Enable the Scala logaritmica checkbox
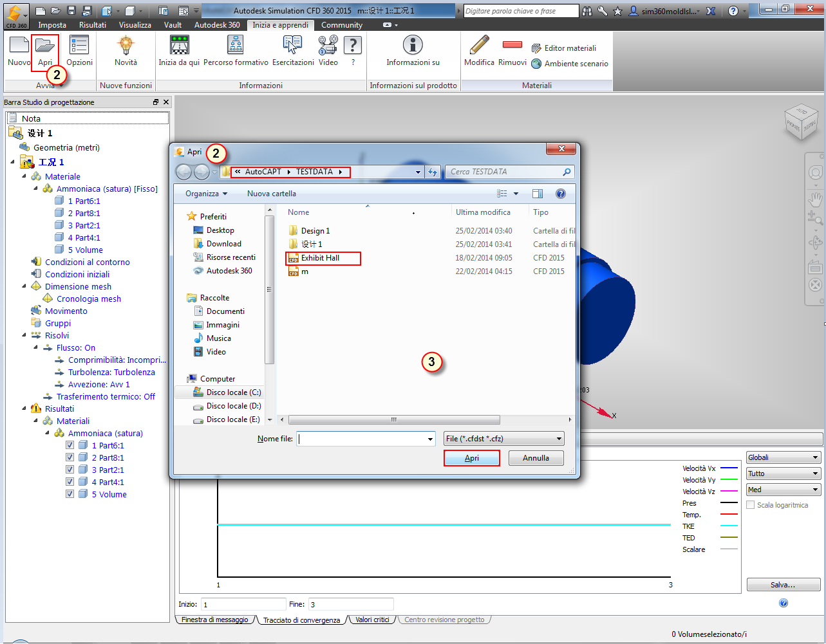826x644 pixels. pos(750,505)
